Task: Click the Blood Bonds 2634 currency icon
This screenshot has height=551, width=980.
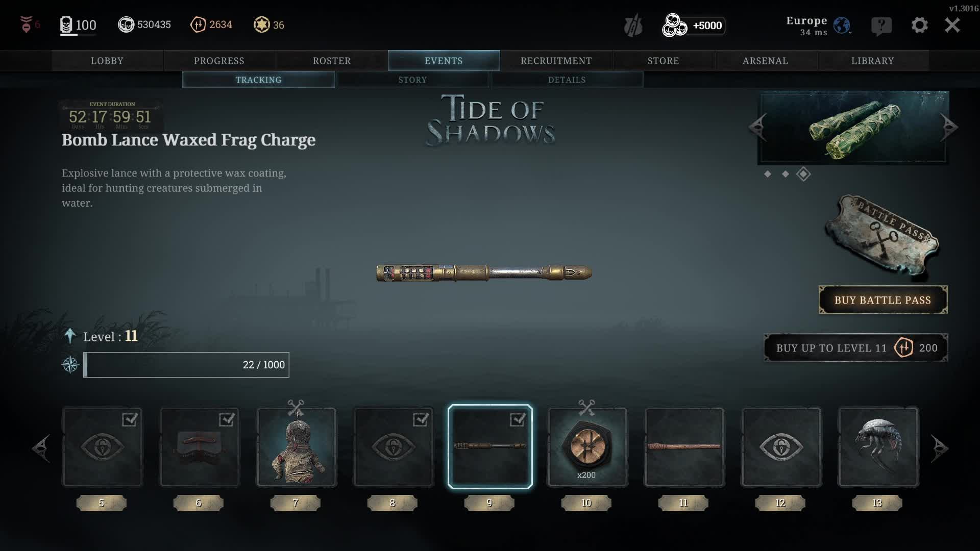Action: pyautogui.click(x=198, y=24)
